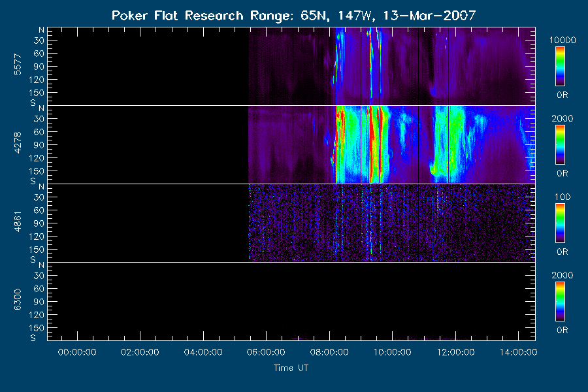Screen dimensions: 588x392
Task: Select the 08:00:00 time axis label
Action: (x=329, y=352)
